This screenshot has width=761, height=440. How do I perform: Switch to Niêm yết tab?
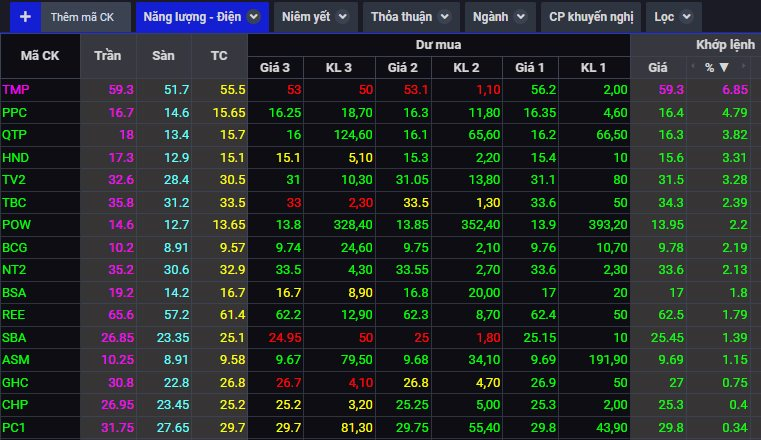pos(315,17)
